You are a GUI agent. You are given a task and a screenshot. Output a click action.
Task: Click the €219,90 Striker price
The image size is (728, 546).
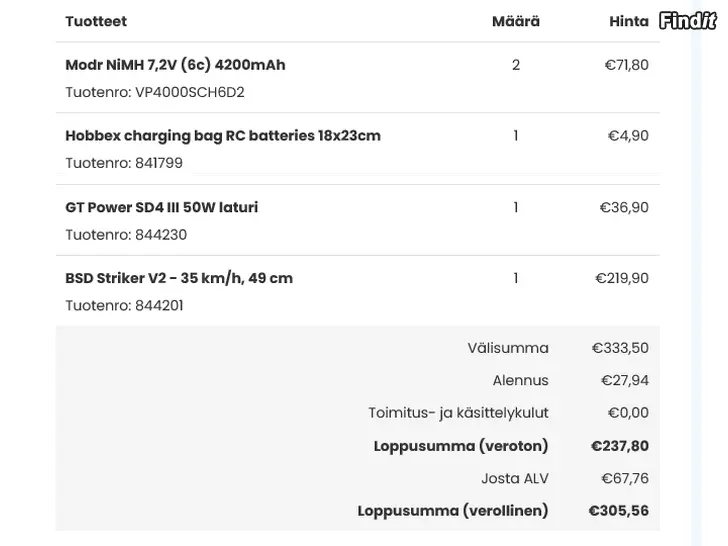tap(622, 278)
